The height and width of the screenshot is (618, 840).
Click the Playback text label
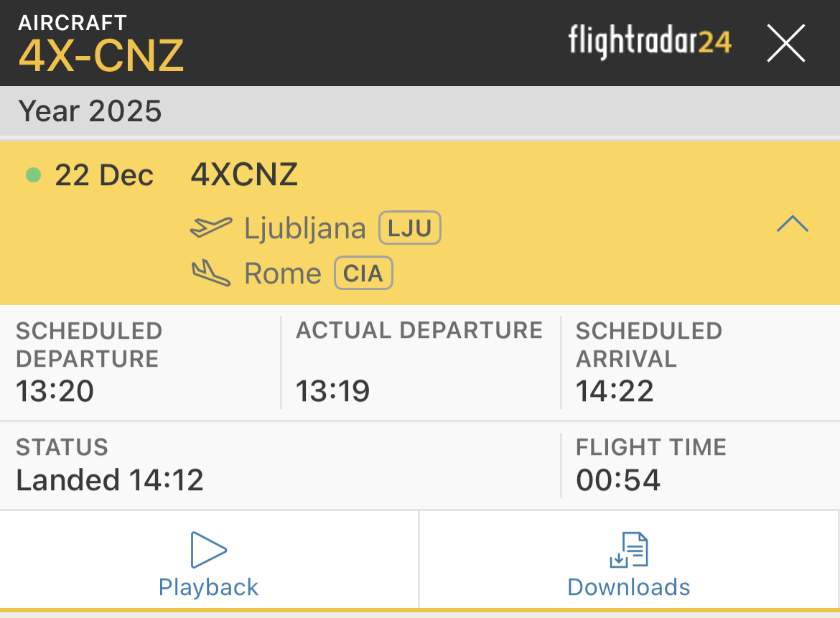click(x=208, y=587)
